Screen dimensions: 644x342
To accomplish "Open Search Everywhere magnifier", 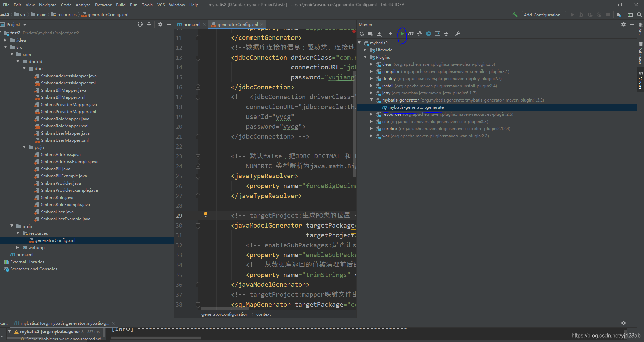I will (x=639, y=15).
